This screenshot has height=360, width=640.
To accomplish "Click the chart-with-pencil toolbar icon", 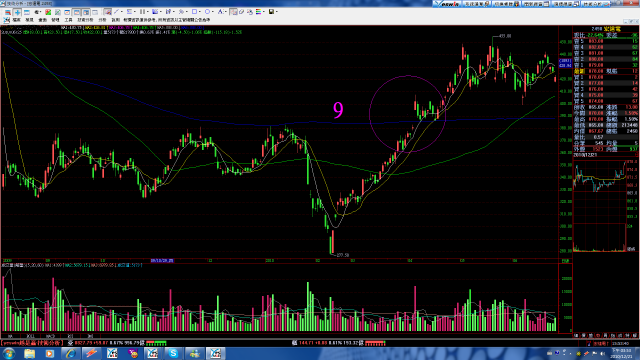I will 58,12.
